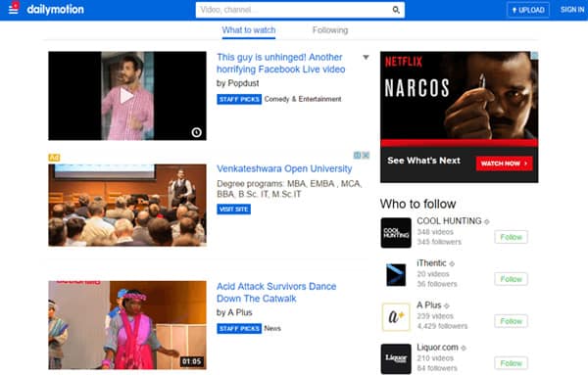Open Liquor.com channel name
The width and height of the screenshot is (588, 375).
[438, 348]
